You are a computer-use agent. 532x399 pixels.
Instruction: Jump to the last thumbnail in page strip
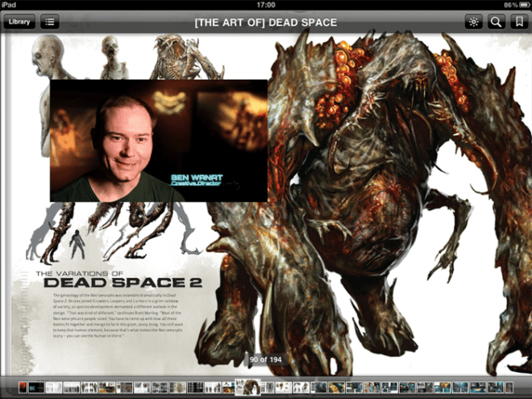point(509,388)
